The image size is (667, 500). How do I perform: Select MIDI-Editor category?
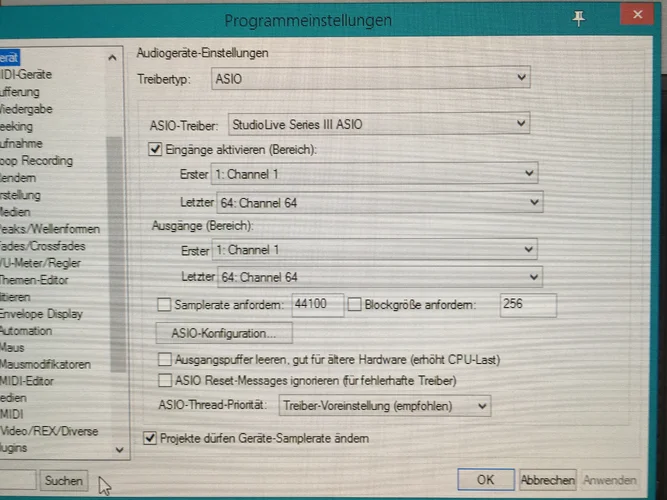[x=27, y=381]
